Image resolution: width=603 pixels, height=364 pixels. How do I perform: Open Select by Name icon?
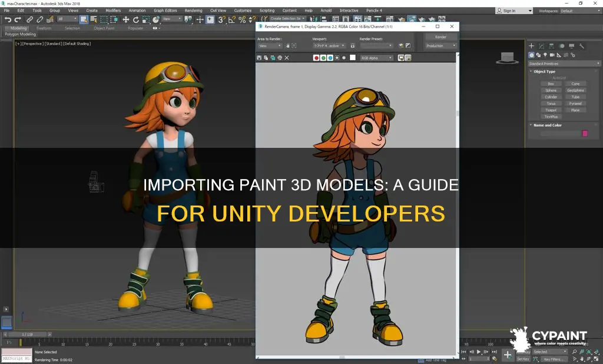[x=94, y=19]
